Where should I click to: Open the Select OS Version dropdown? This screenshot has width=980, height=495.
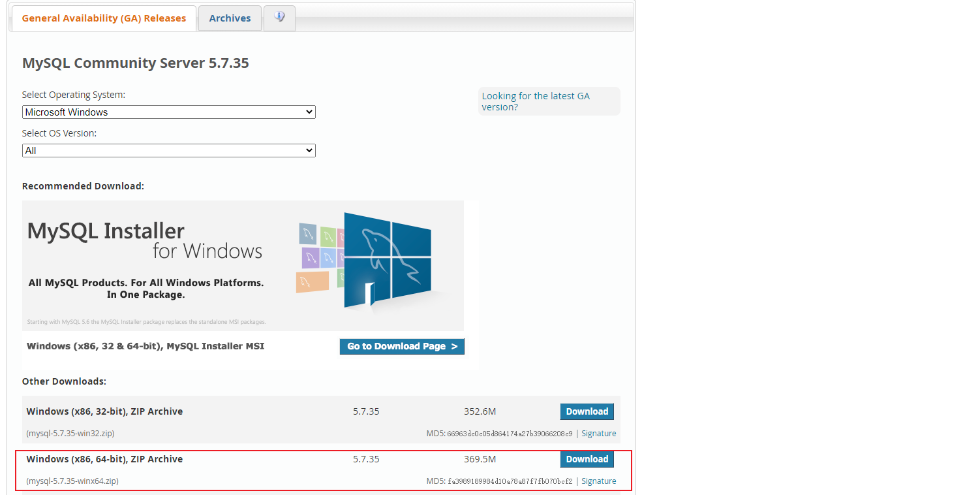click(x=168, y=150)
